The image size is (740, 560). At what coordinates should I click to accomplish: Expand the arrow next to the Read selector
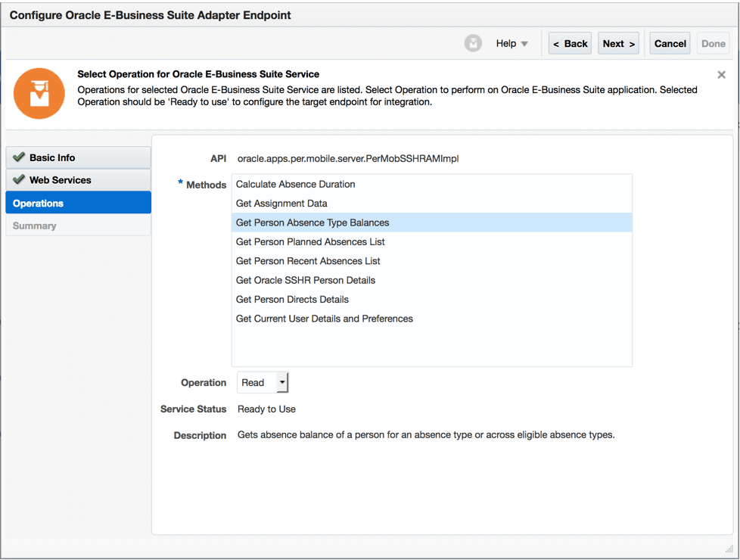point(281,382)
